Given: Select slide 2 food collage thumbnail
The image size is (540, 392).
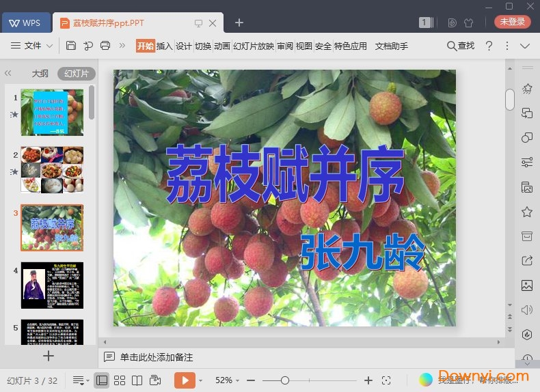Looking at the screenshot, I should point(52,169).
